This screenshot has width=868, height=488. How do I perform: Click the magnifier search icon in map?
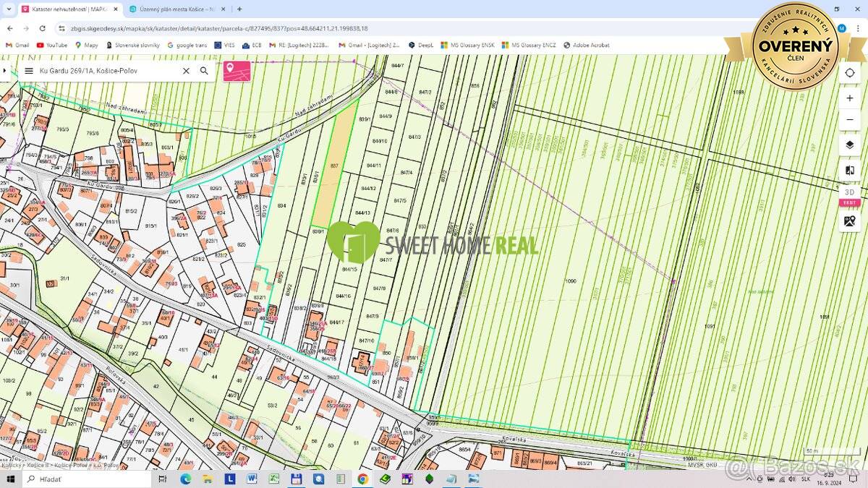click(204, 71)
